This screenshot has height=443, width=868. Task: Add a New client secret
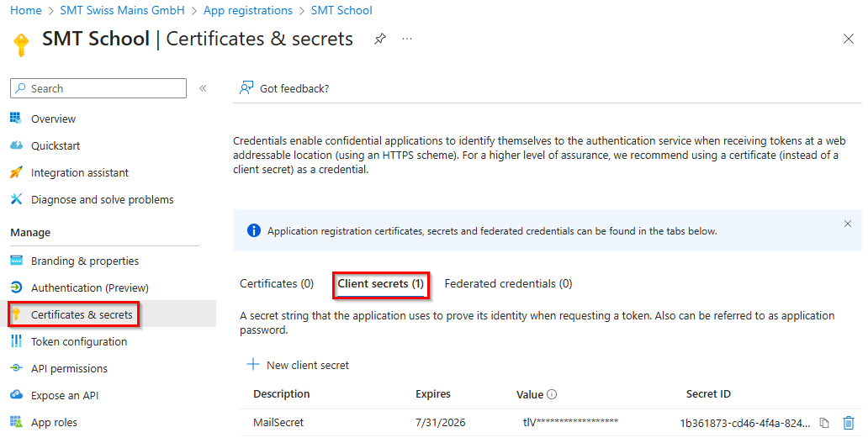[298, 365]
